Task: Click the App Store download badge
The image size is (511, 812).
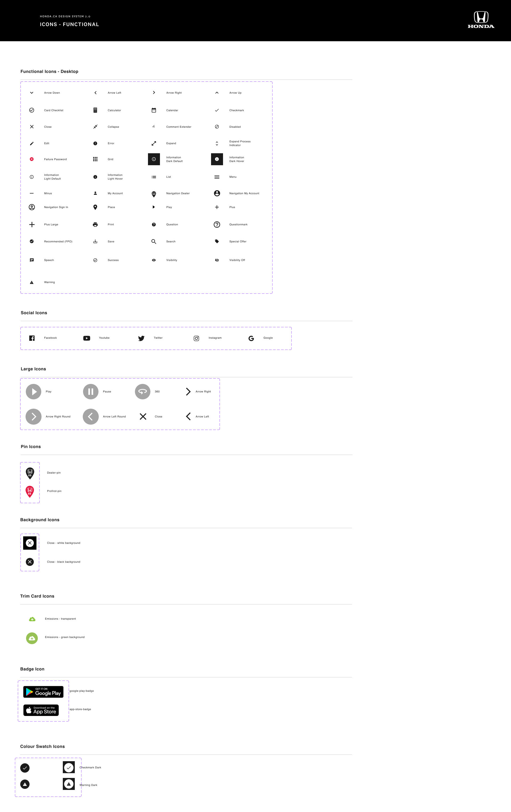Action: click(41, 710)
